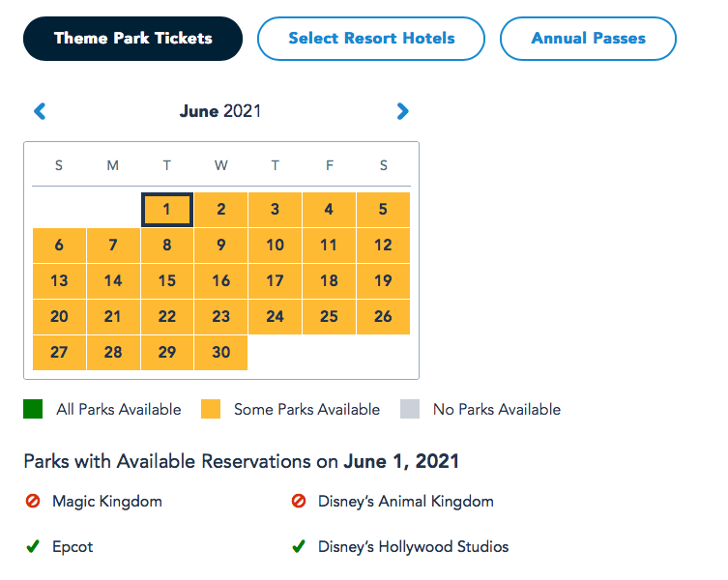Viewport: 728px width, 580px height.
Task: Switch to Theme Park Tickets tab
Action: click(132, 39)
